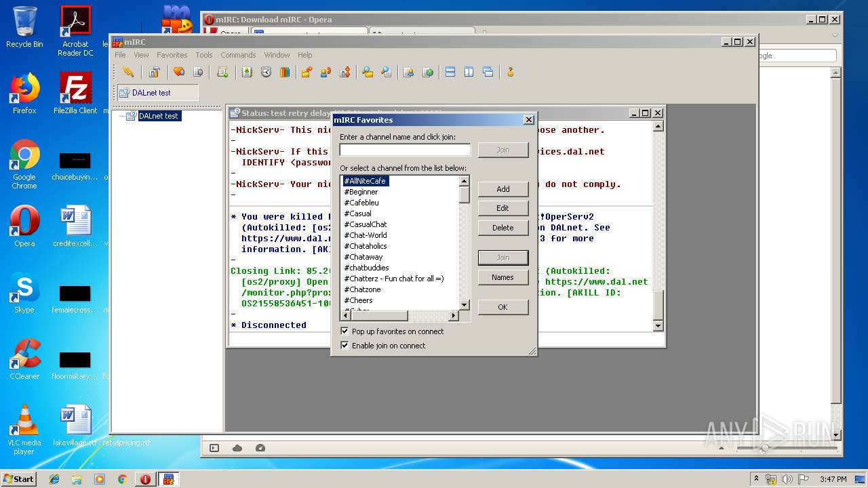Click OK in mIRC Favorites dialog
This screenshot has height=488, width=868.
[503, 307]
